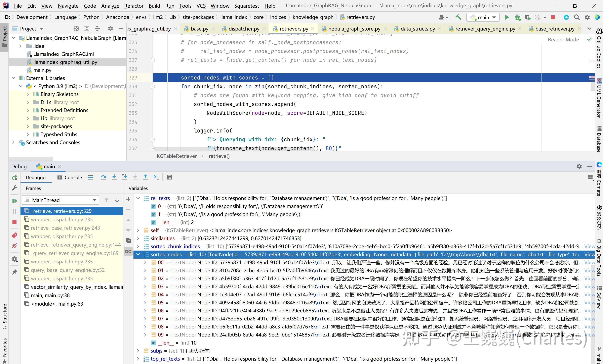
Task: Select main, main.py:38 stack frame
Action: pos(50,295)
